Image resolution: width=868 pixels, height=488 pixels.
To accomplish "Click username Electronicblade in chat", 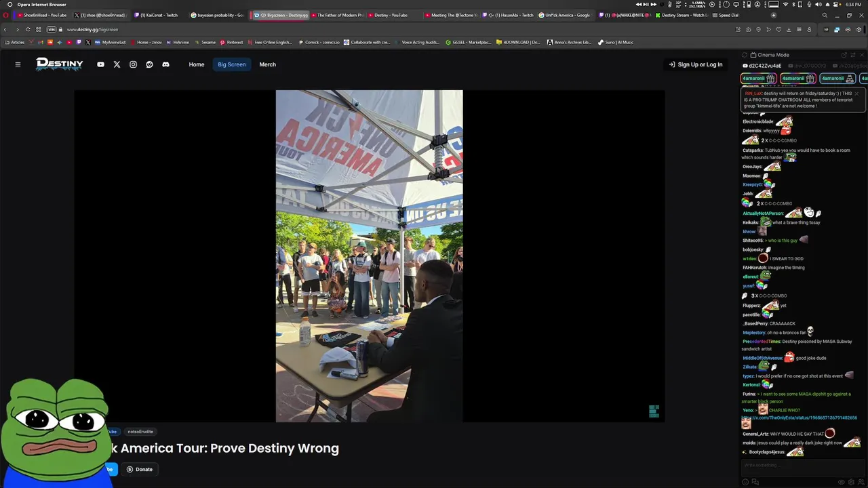I will coord(758,121).
